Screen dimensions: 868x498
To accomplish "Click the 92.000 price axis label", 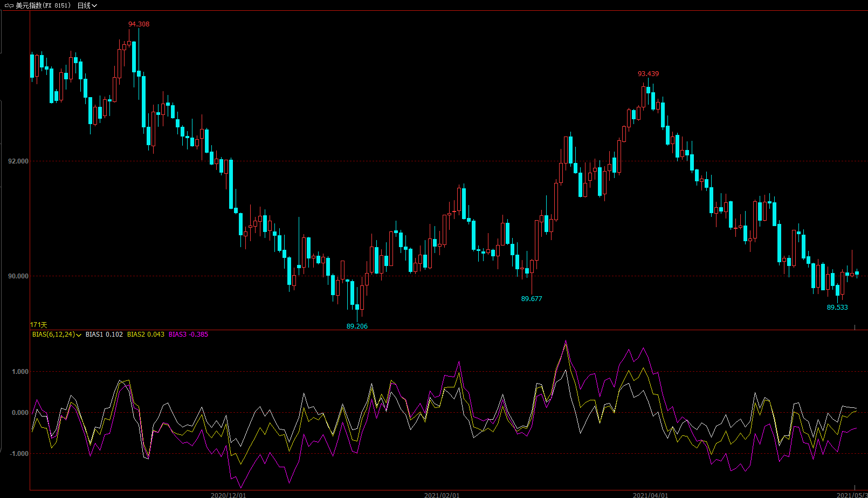I will tap(18, 161).
